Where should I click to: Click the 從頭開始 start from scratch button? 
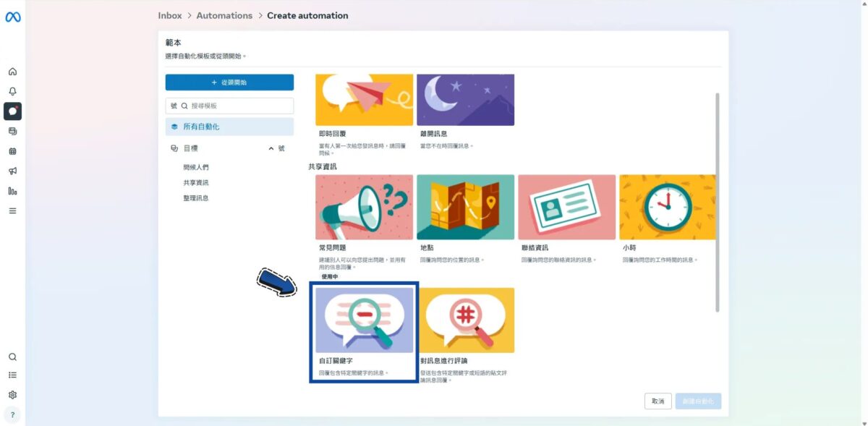coord(229,82)
